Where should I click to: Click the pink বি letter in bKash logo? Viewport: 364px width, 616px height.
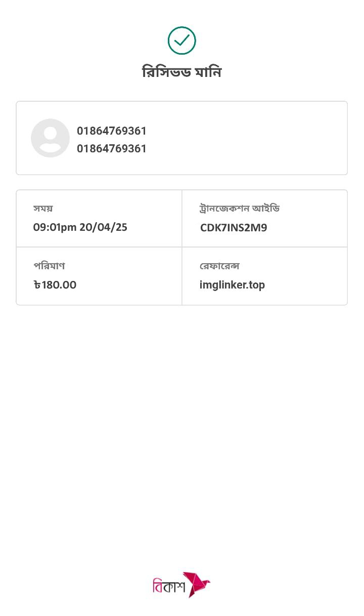[x=157, y=587]
